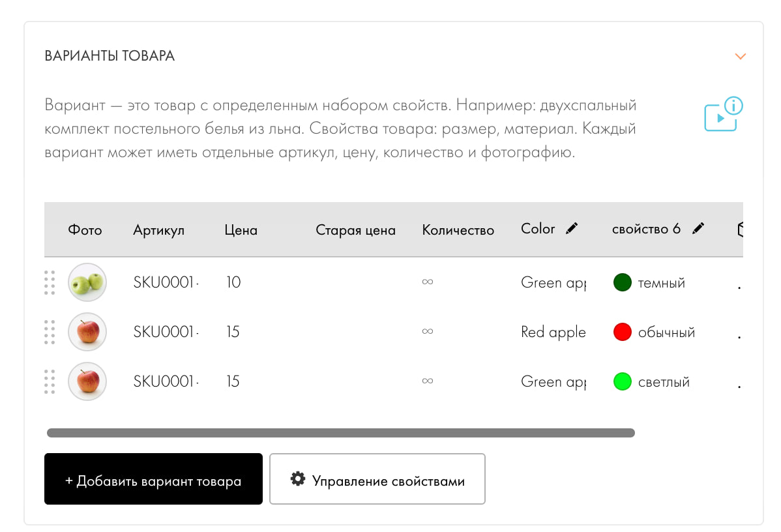The image size is (781, 532).
Task: Grab the drag handle of the price 10 row
Action: [x=50, y=282]
